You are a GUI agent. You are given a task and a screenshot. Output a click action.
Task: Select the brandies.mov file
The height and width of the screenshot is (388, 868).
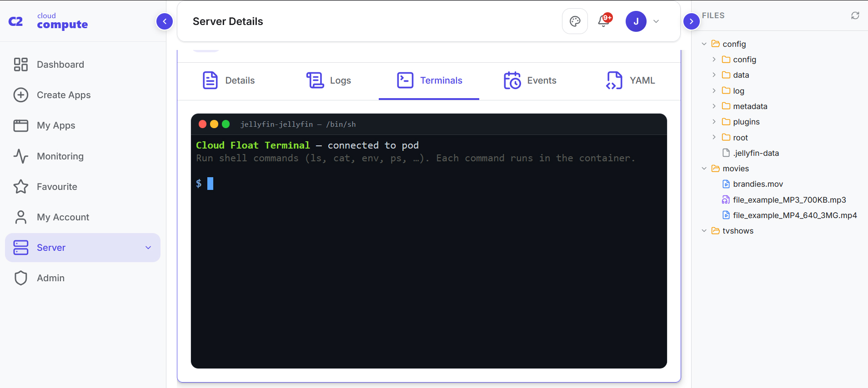pos(758,184)
